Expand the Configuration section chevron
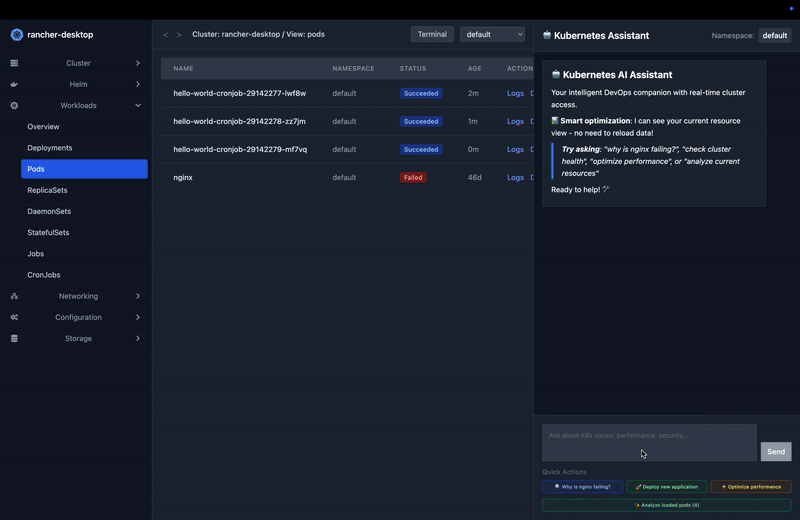The image size is (800, 520). click(x=138, y=317)
